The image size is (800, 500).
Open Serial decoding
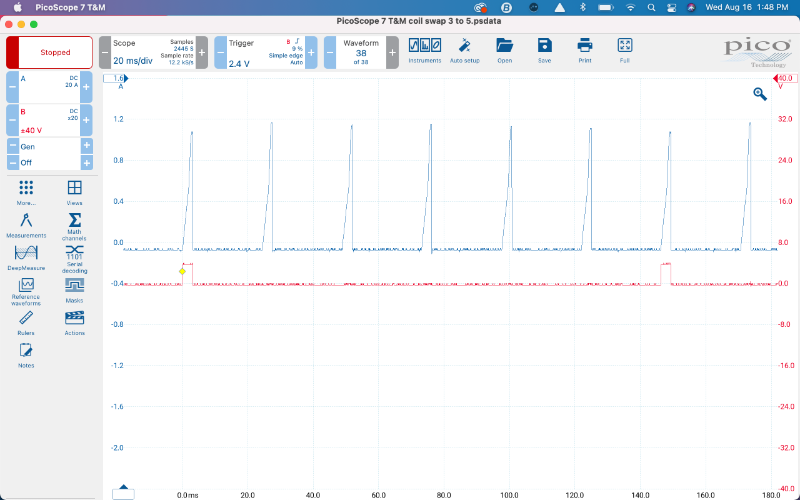click(74, 258)
